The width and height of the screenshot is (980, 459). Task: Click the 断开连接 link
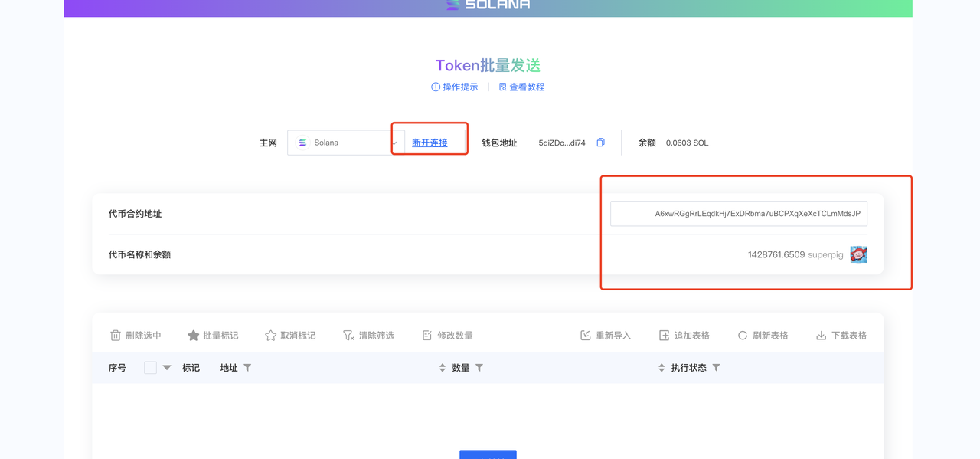pos(430,143)
